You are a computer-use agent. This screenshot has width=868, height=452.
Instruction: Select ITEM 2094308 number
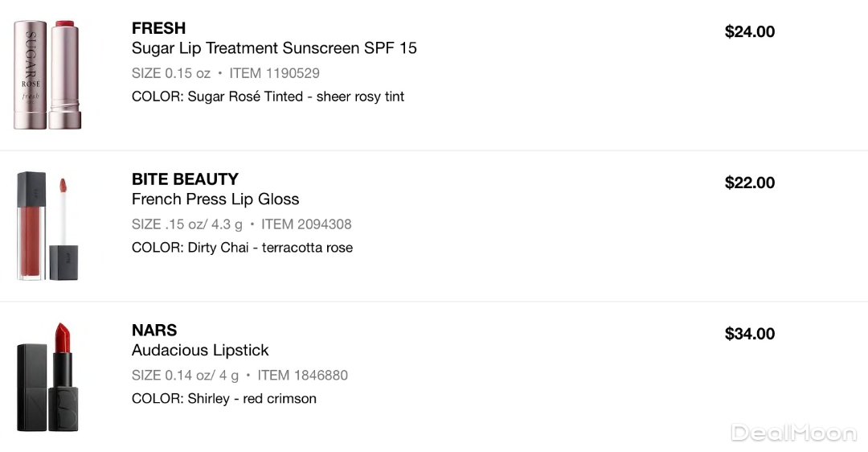[306, 224]
